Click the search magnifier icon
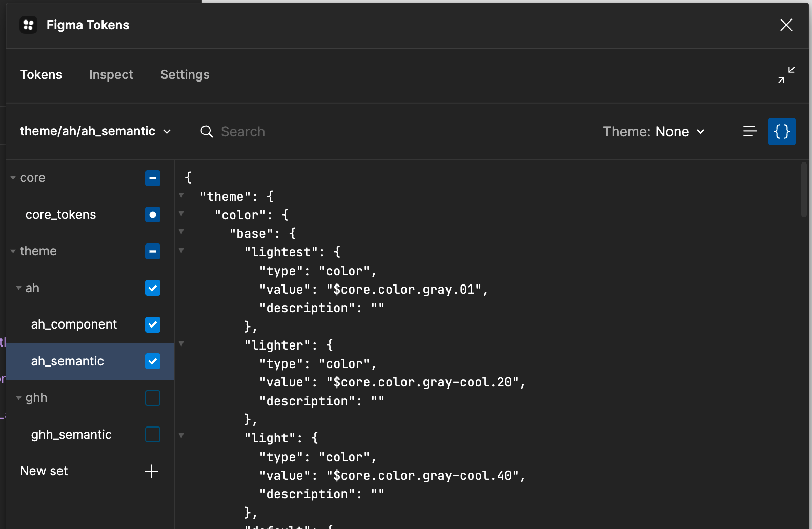The height and width of the screenshot is (529, 812). pos(207,132)
